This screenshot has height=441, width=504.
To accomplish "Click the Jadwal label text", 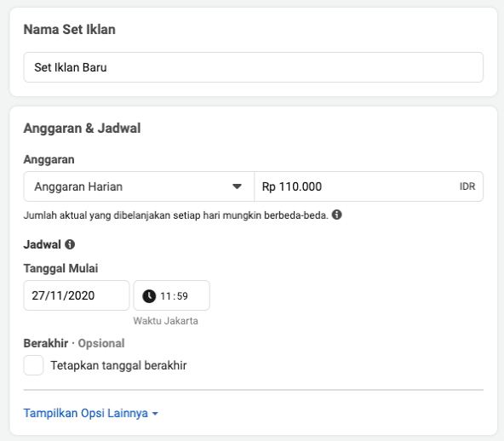I will point(42,244).
